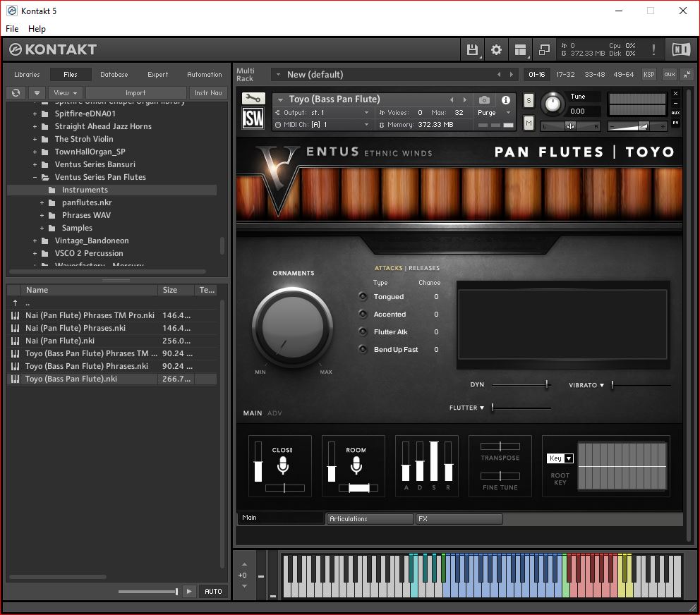Screen dimensions: 700x615
Task: Click the instrument volume slider
Action: [636, 127]
